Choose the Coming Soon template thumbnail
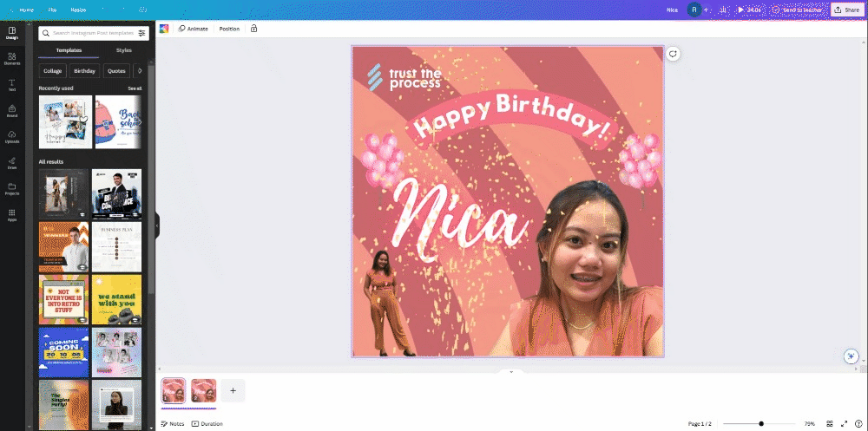The image size is (868, 431). coord(63,352)
